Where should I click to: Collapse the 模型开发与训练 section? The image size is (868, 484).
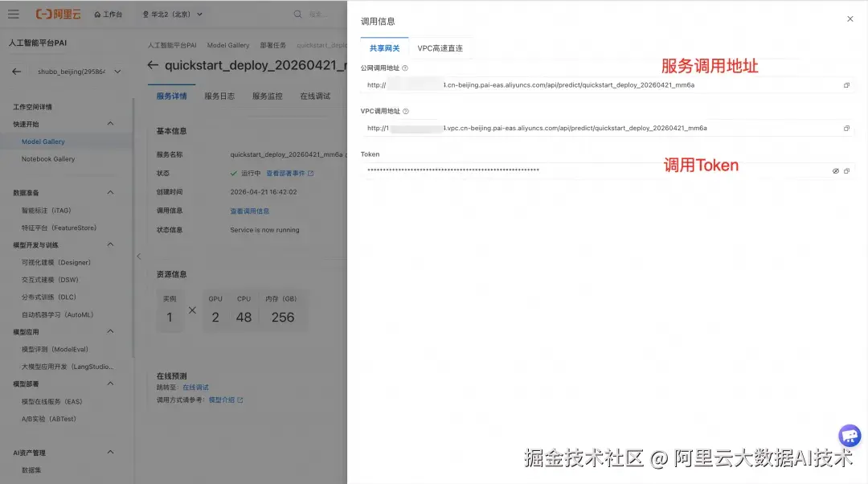click(110, 244)
